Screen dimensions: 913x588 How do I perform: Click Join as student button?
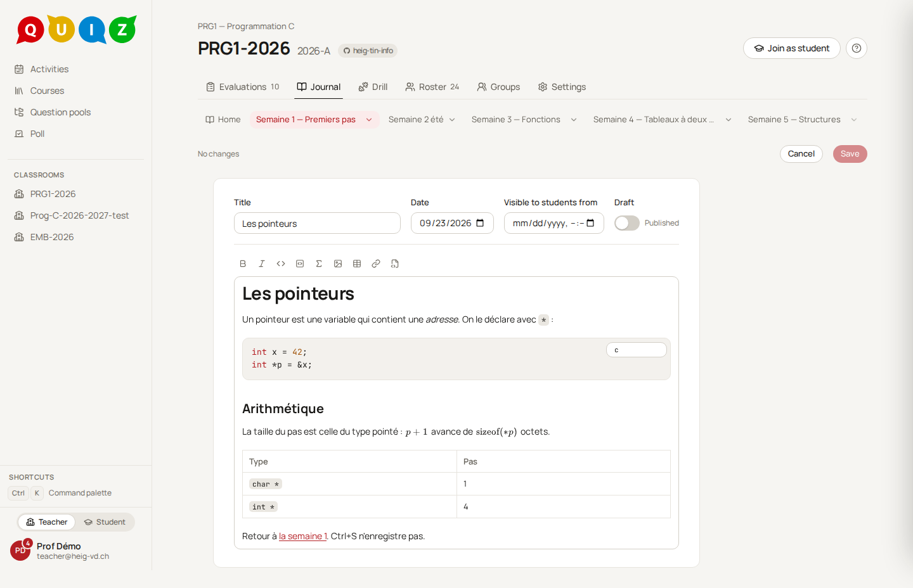tap(792, 48)
